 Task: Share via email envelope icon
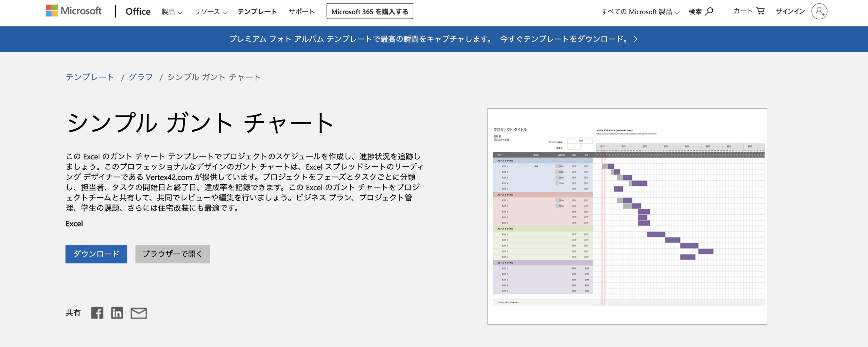(139, 313)
